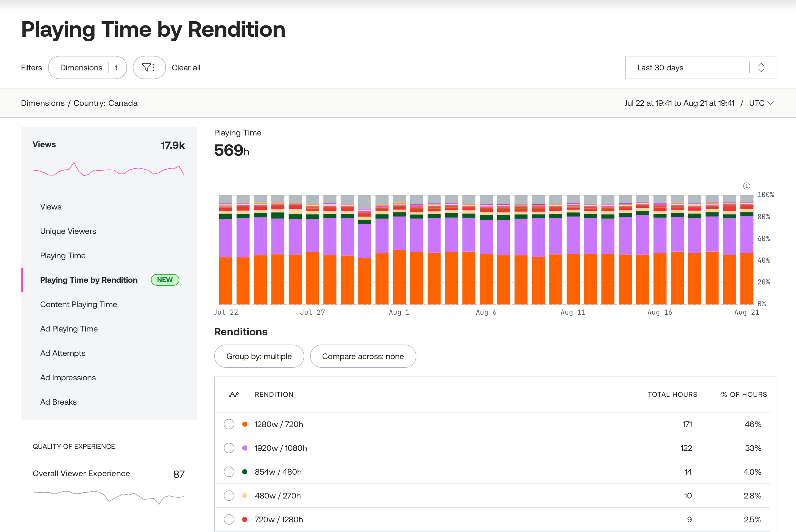The height and width of the screenshot is (532, 796).
Task: Click the peach 480w / 270h legend dot
Action: point(245,495)
